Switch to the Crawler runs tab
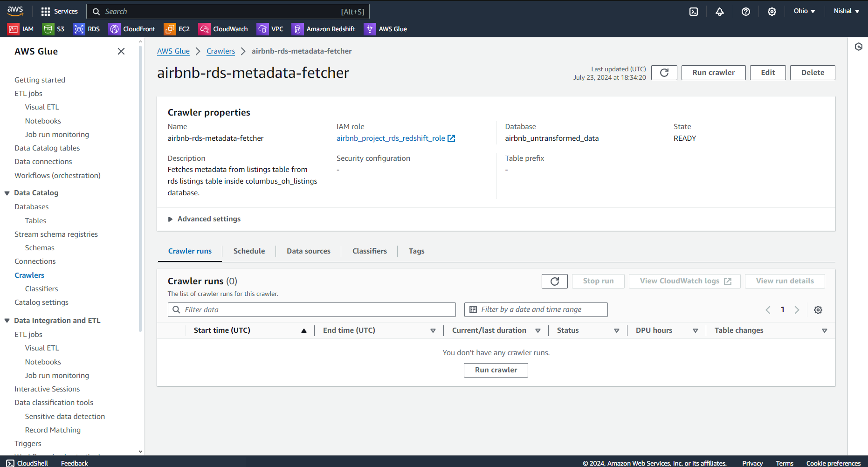This screenshot has height=467, width=868. tap(190, 251)
